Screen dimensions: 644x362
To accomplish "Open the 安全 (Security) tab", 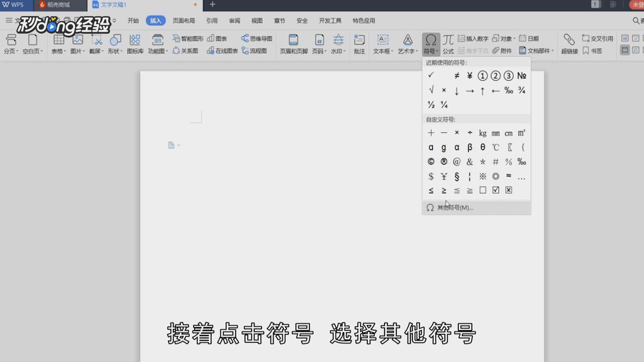I will [x=302, y=21].
